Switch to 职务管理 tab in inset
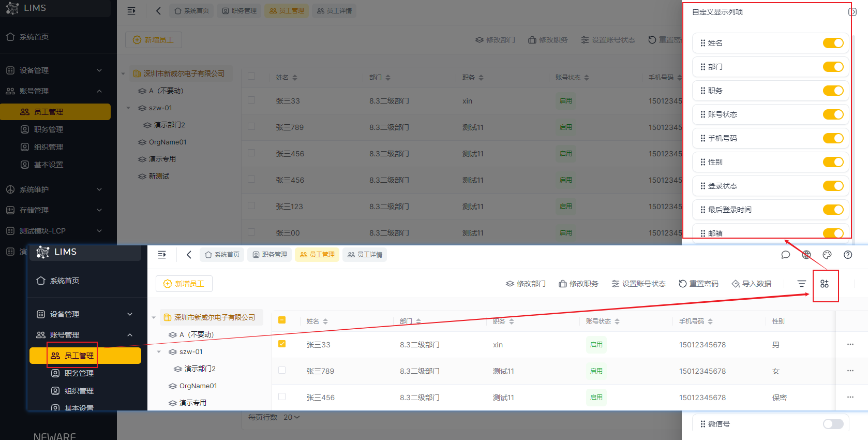The image size is (868, 440). coord(270,255)
